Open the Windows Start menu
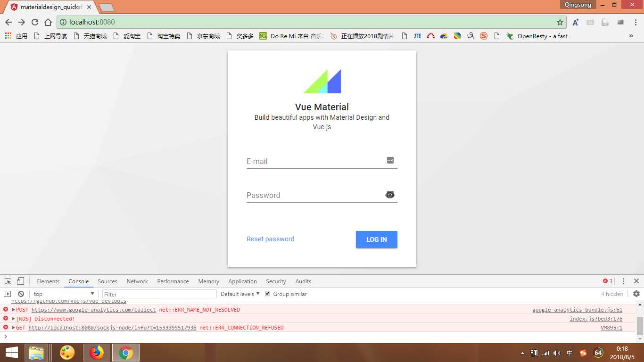 click(x=12, y=353)
